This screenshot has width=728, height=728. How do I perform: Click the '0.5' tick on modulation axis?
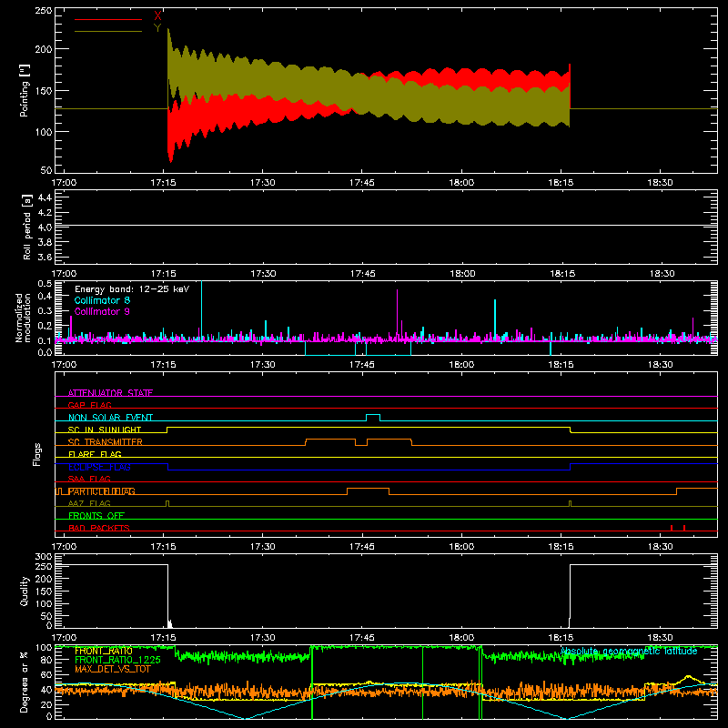tap(45, 284)
